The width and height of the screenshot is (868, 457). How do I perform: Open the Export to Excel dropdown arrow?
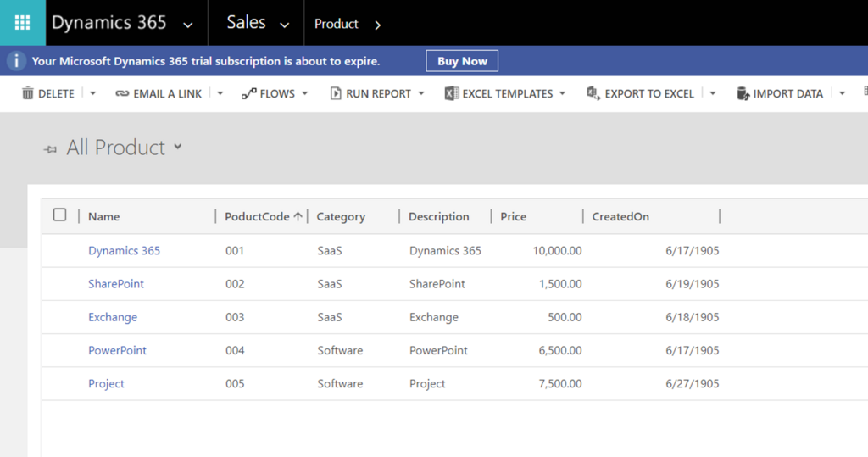(713, 93)
